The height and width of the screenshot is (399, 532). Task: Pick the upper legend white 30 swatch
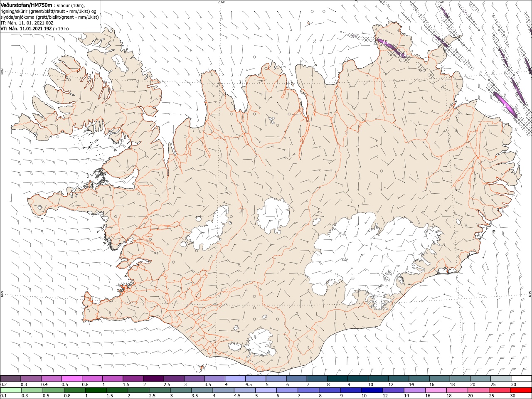[x=522, y=378]
